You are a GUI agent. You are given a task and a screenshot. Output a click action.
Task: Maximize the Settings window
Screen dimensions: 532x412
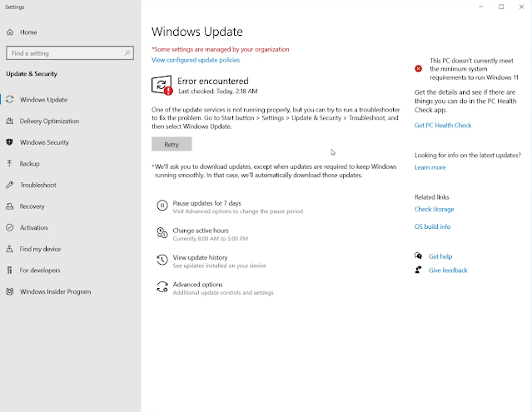[x=501, y=7]
